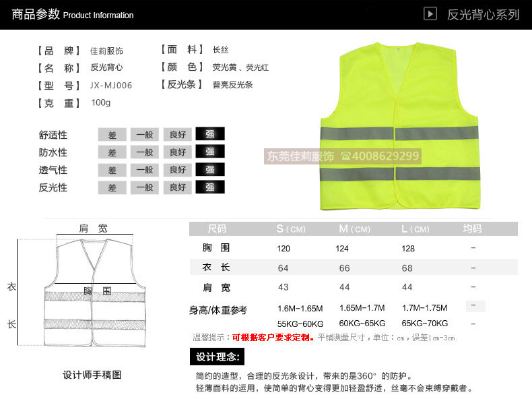Select 良好 rating in 防水性 row
Screen dimensions: 532x399
[x=178, y=152]
